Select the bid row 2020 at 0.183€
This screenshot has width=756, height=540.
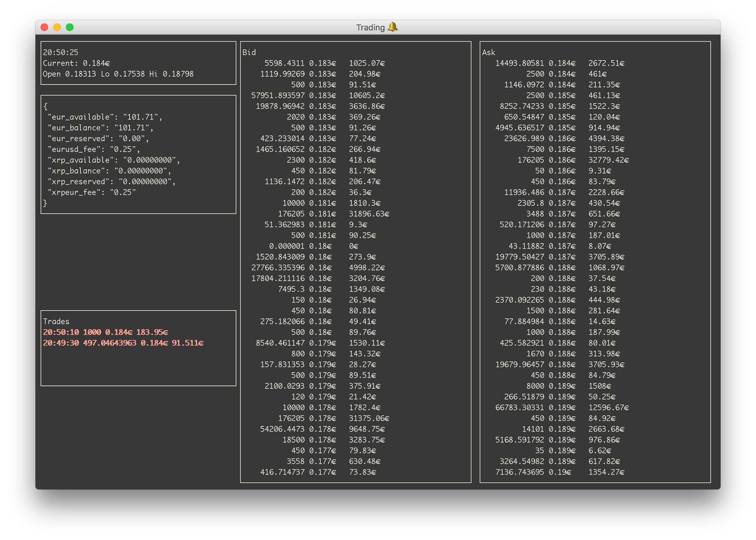pyautogui.click(x=334, y=117)
